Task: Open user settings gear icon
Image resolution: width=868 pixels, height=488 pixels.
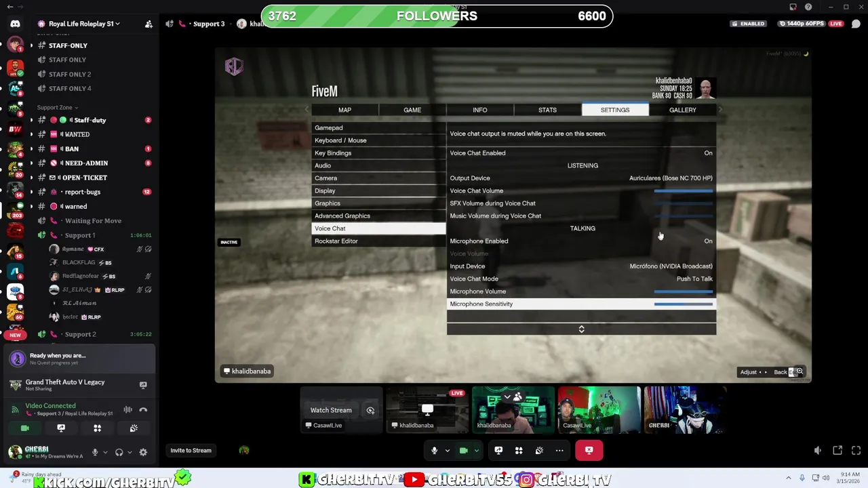Action: [143, 452]
